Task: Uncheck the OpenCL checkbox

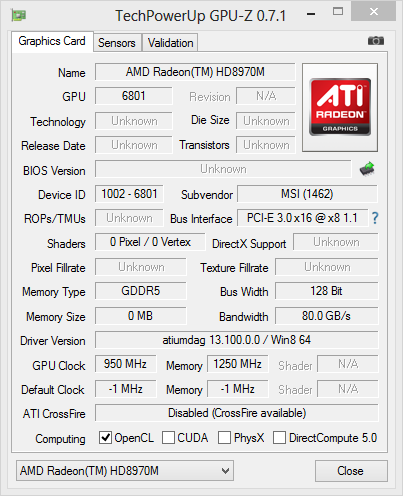Action: pyautogui.click(x=105, y=438)
